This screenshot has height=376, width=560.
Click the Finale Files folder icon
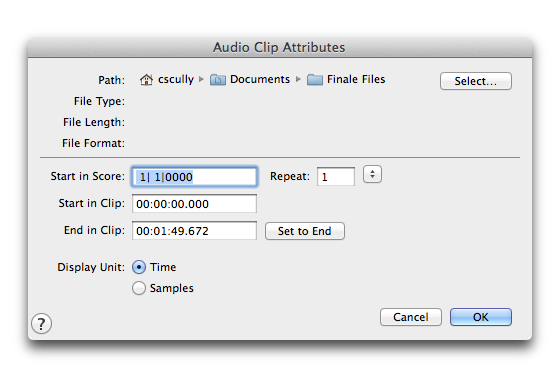click(x=315, y=80)
